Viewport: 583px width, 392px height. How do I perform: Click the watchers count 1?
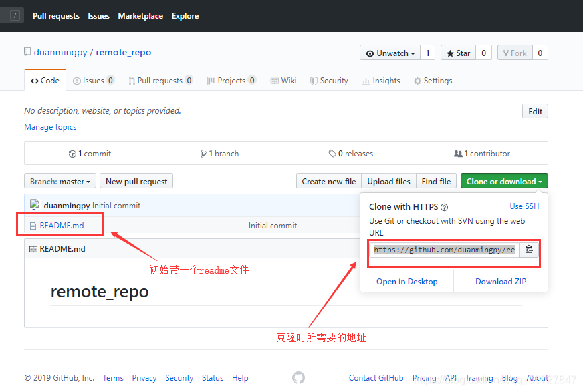coord(428,53)
